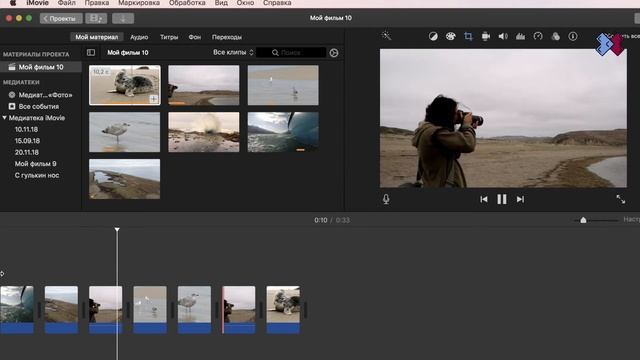The width and height of the screenshot is (640, 360).
Task: Show clip information
Action: pyautogui.click(x=573, y=36)
